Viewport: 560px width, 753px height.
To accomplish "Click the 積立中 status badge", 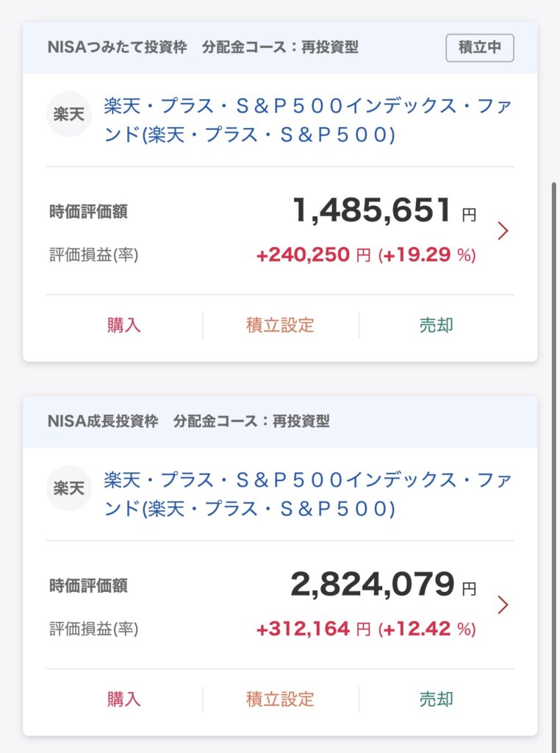I will coord(479,48).
